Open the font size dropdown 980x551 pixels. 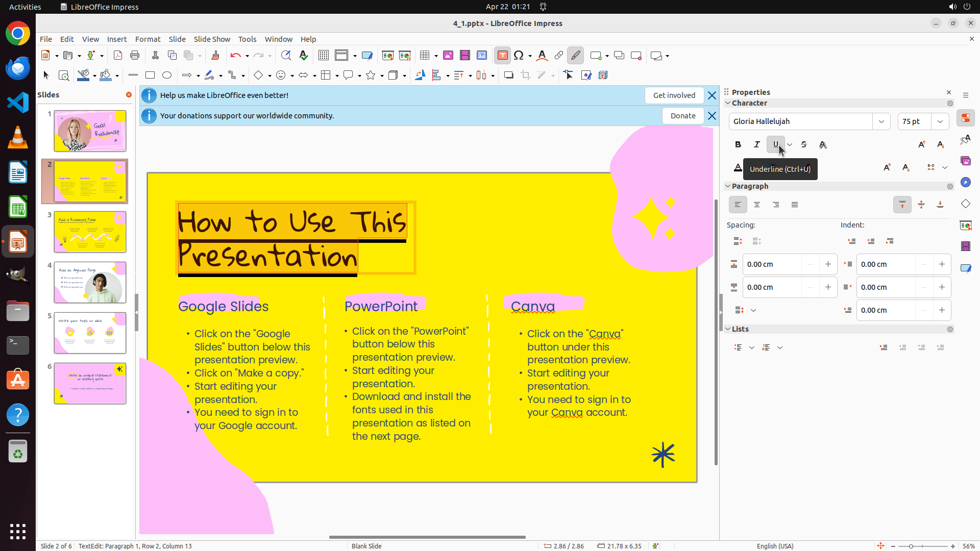pos(940,121)
